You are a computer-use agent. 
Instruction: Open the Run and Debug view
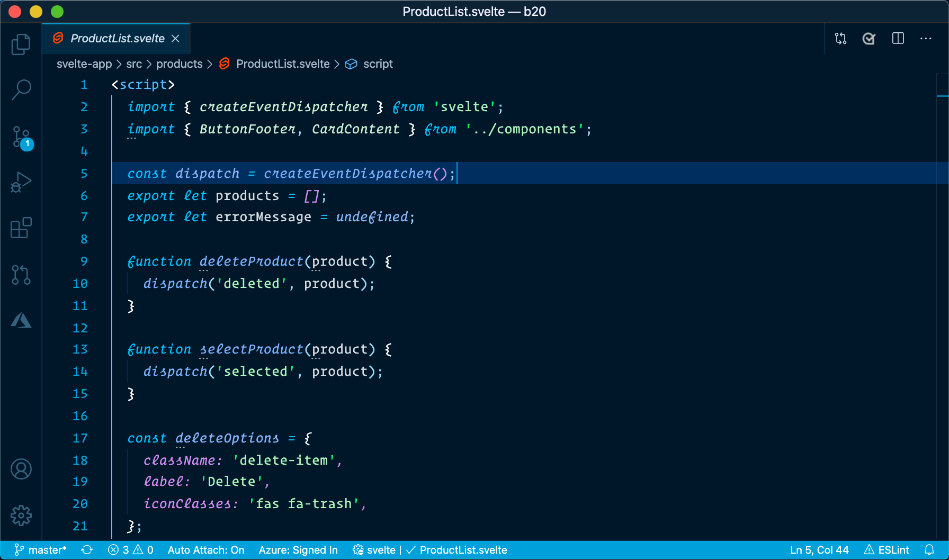[21, 182]
